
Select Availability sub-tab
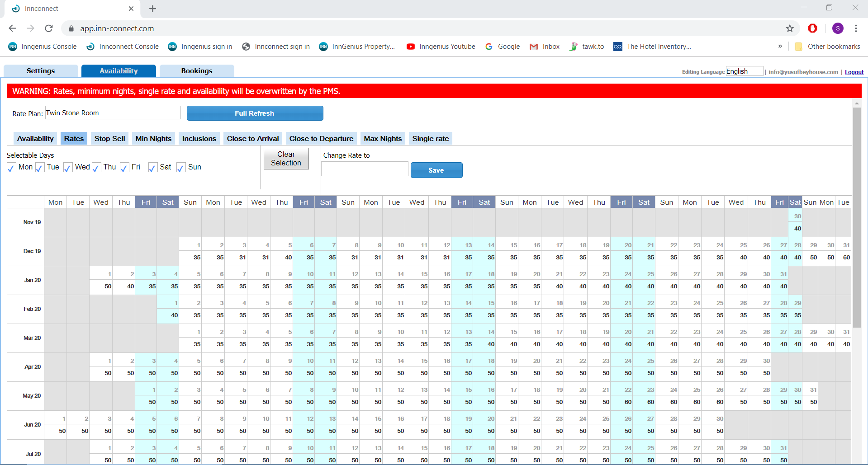35,139
